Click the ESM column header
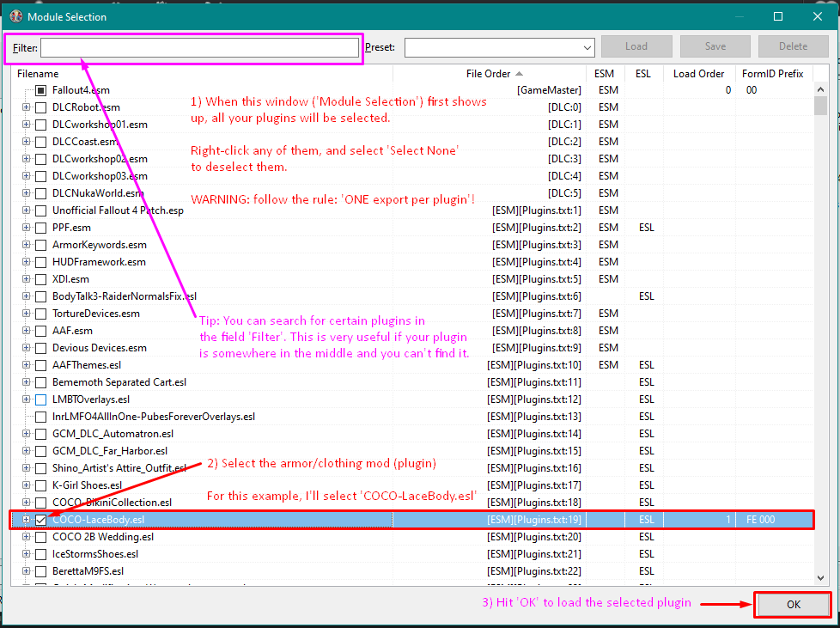This screenshot has width=840, height=628. click(x=605, y=74)
